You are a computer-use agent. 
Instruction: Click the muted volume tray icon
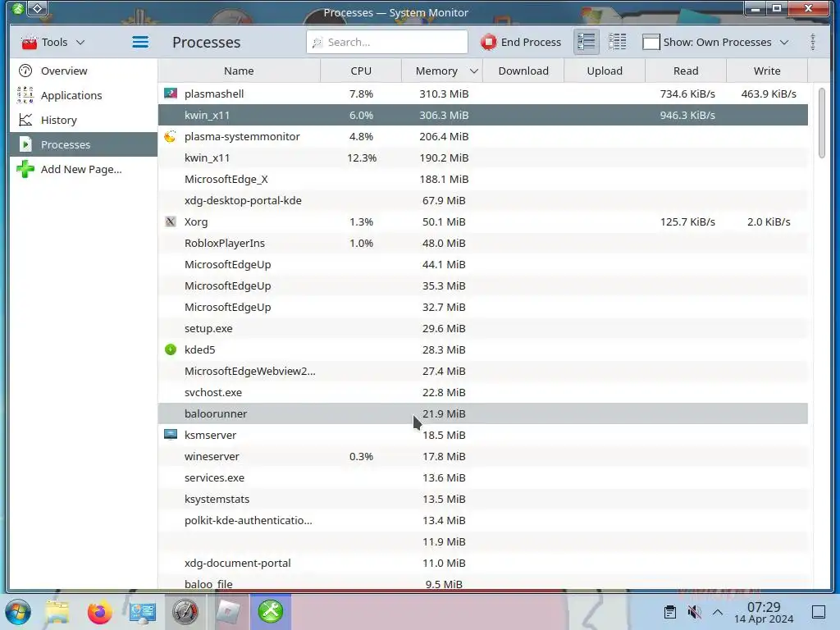[694, 612]
